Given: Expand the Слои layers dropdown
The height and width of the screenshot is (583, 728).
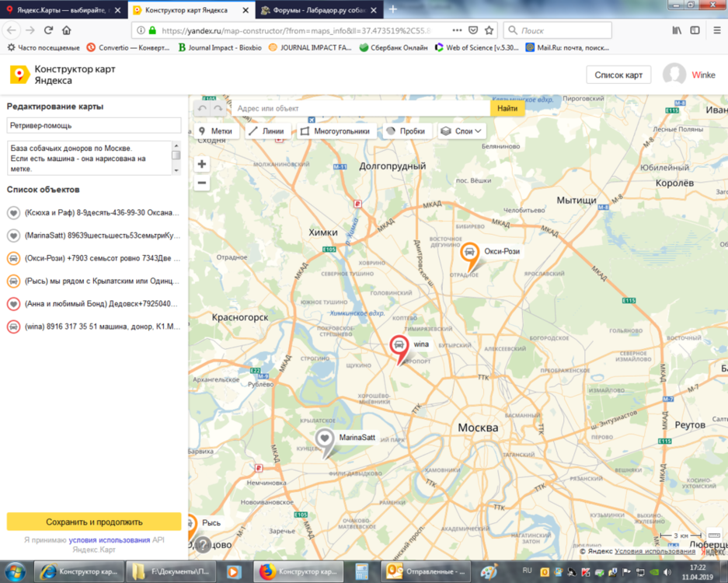Looking at the screenshot, I should click(x=462, y=131).
